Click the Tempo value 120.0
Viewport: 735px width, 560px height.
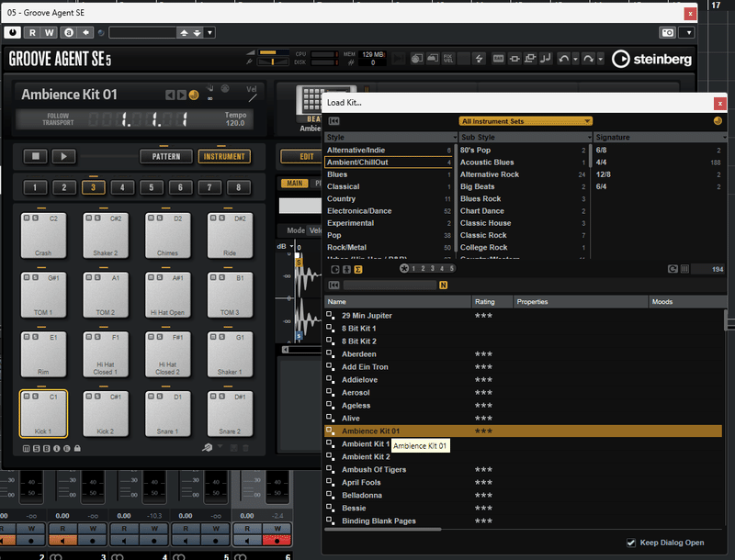(235, 123)
